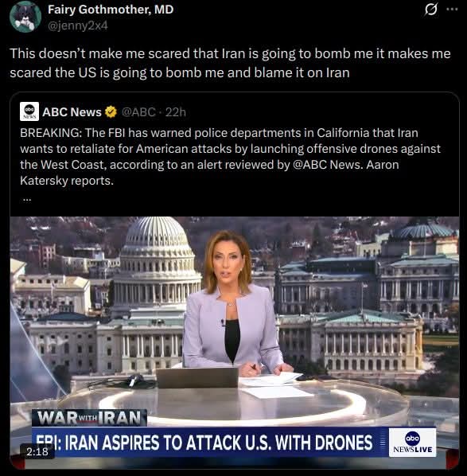Click the Grok slashed-circle icon
Screen dimensions: 467x476
click(x=431, y=10)
